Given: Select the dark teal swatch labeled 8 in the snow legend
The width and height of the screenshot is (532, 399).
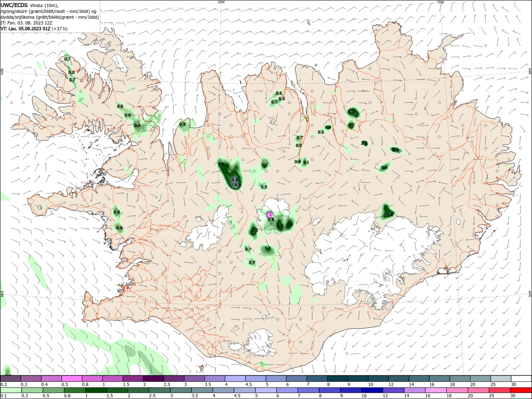Looking at the screenshot, I should (337, 379).
